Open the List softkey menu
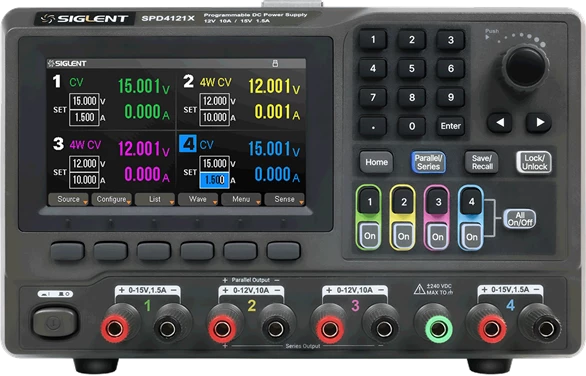The height and width of the screenshot is (376, 586). point(155,199)
